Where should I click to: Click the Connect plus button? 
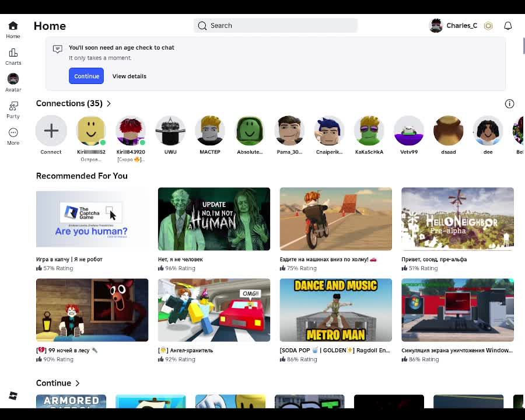click(x=51, y=131)
